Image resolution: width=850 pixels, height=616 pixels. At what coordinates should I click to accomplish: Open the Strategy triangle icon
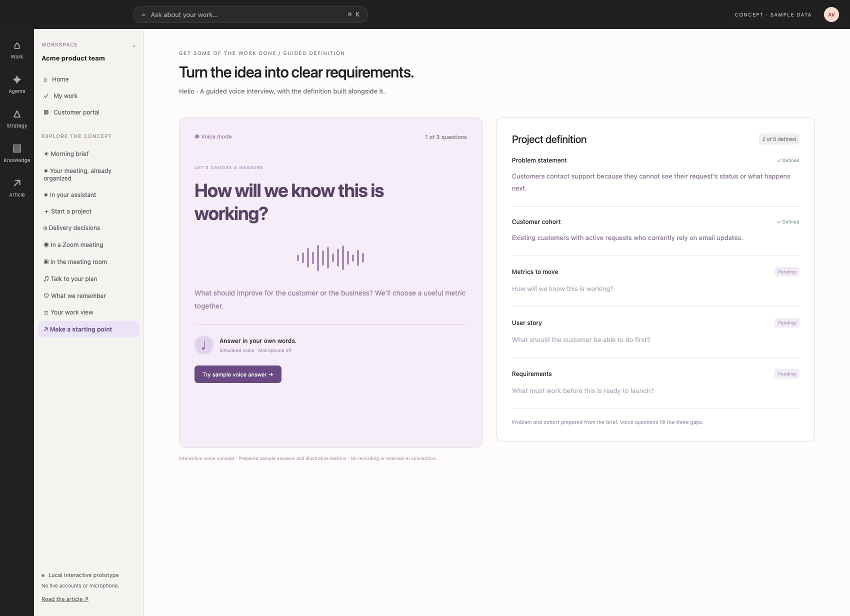(x=16, y=114)
